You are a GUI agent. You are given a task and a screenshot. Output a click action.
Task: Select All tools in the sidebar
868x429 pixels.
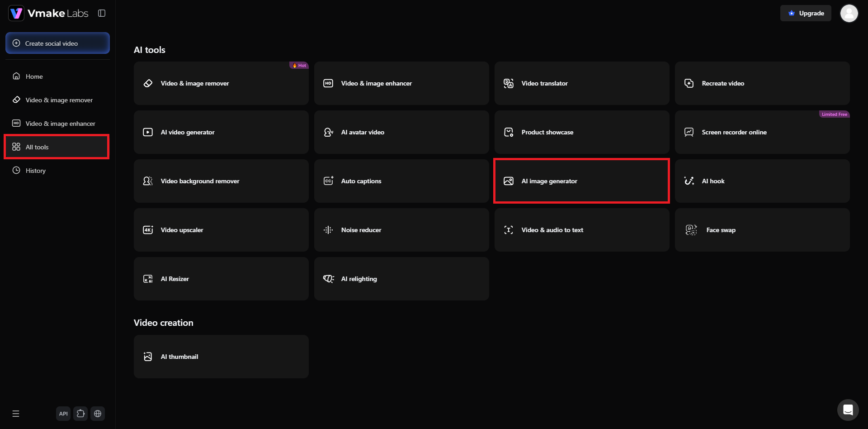click(x=57, y=147)
